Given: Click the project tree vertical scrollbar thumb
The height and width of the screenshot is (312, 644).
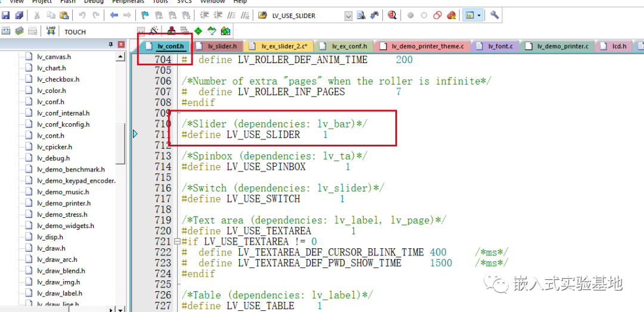Looking at the screenshot, I should (x=120, y=143).
